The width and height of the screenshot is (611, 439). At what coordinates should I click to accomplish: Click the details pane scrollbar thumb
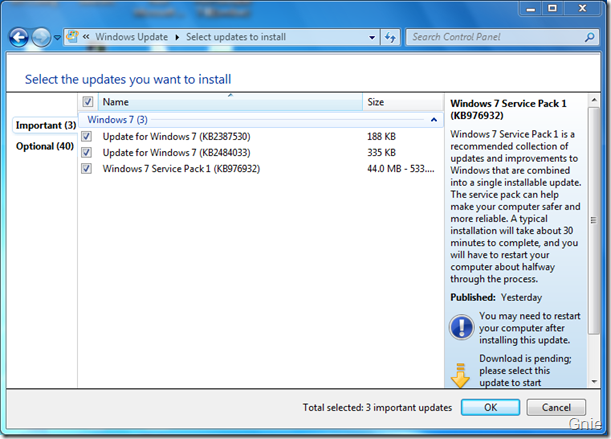593,220
